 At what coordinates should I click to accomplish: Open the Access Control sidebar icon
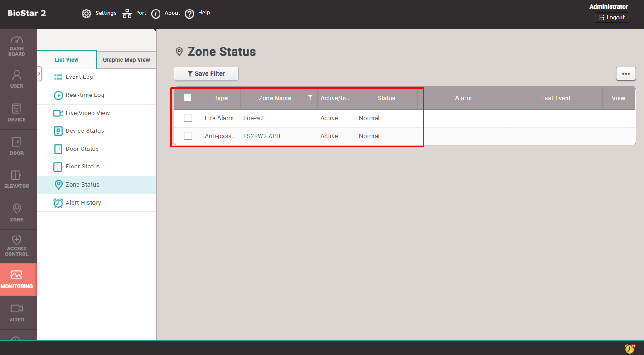pyautogui.click(x=17, y=246)
